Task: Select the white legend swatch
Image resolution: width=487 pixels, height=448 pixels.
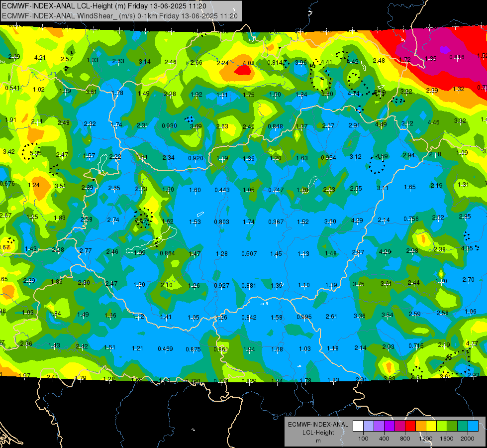Action: 358,426
